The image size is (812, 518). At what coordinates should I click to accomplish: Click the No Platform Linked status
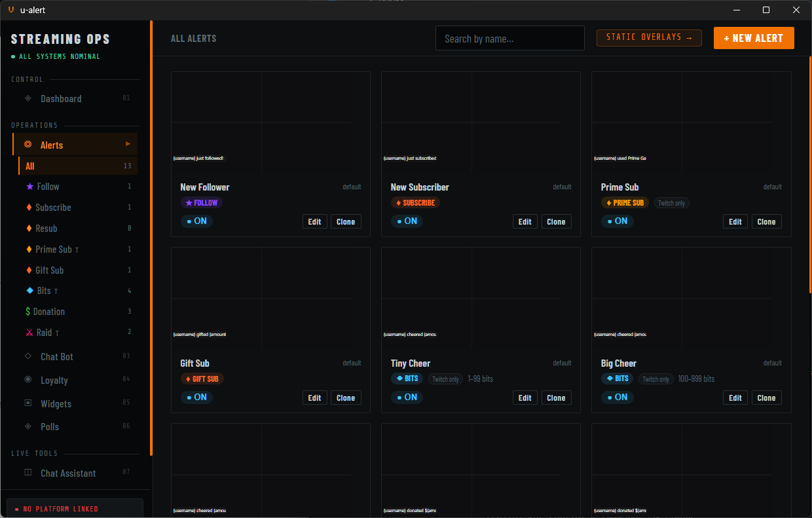[75, 508]
